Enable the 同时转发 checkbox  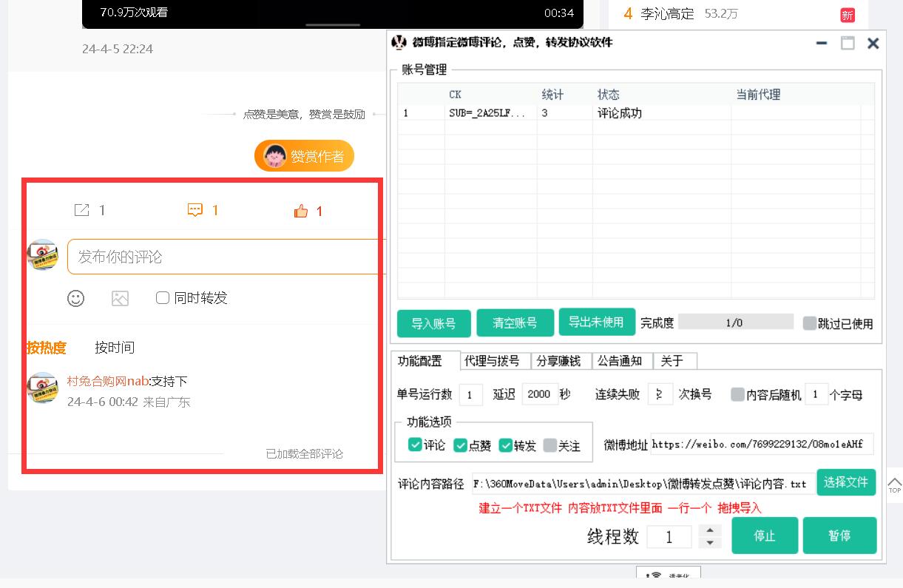pos(163,298)
